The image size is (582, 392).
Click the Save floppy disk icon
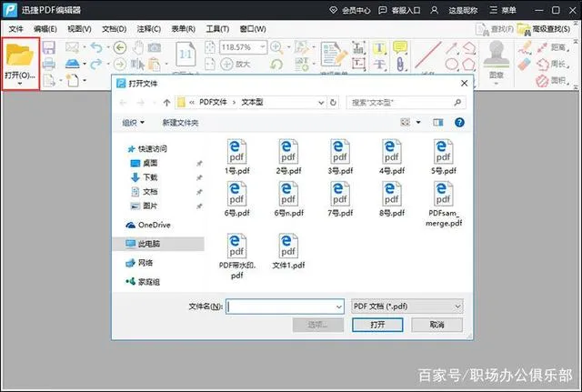(48, 47)
